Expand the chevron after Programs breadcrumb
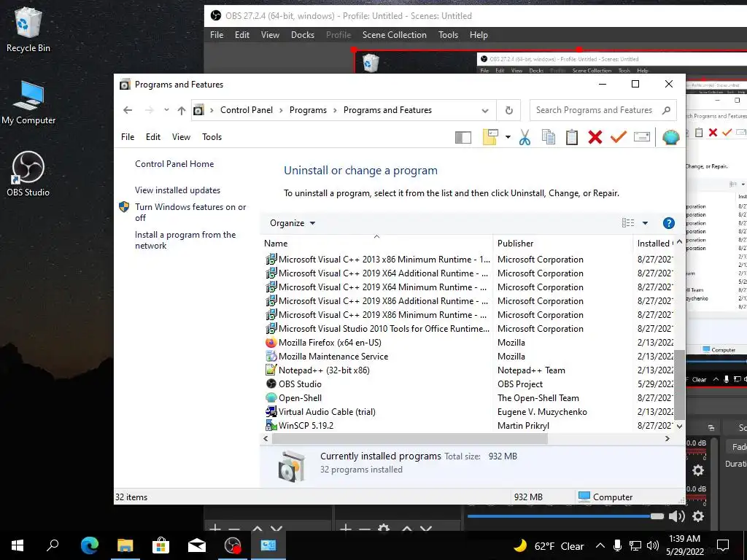The width and height of the screenshot is (747, 560). [x=335, y=111]
